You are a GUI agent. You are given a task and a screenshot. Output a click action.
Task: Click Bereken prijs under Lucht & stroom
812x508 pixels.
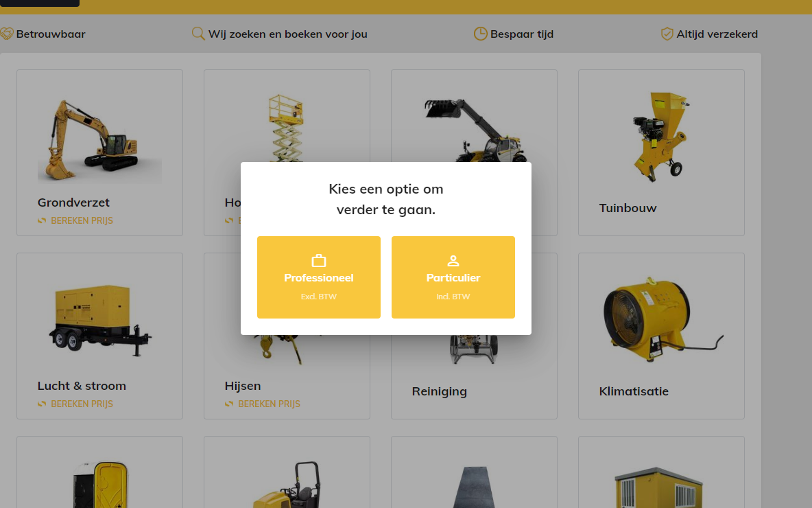82,404
